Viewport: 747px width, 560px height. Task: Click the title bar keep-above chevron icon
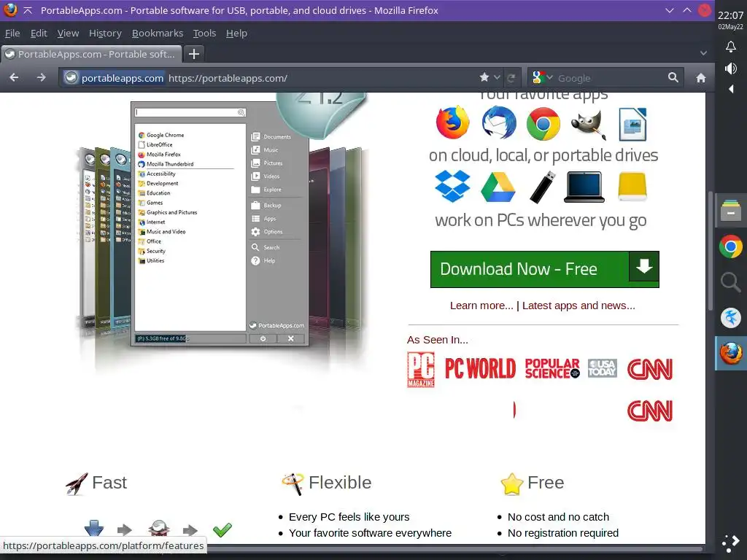[28, 10]
